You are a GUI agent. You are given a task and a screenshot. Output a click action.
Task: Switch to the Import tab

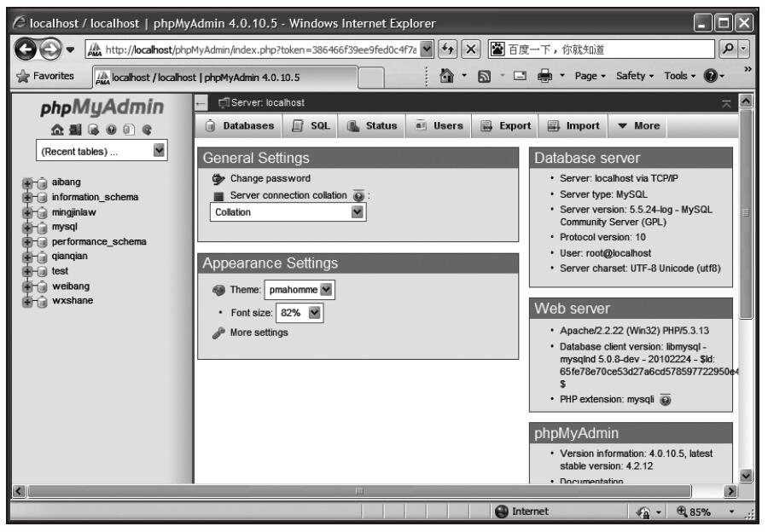(x=573, y=126)
